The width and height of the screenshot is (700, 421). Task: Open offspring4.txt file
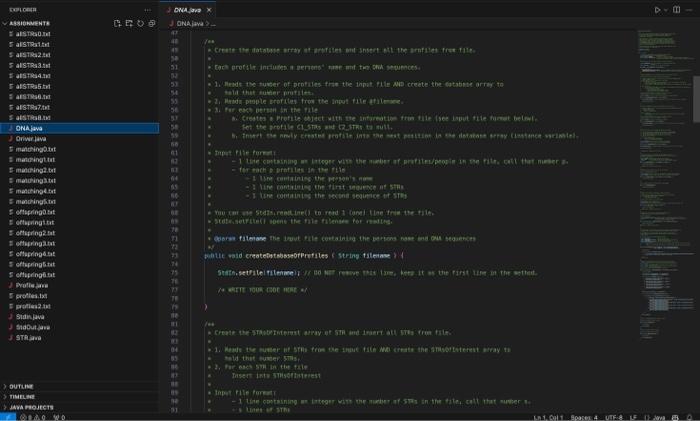(x=79, y=254)
